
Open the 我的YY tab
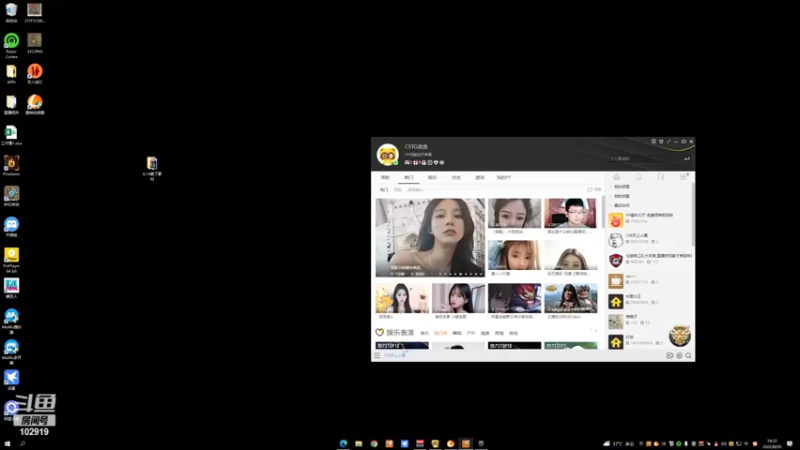(504, 178)
